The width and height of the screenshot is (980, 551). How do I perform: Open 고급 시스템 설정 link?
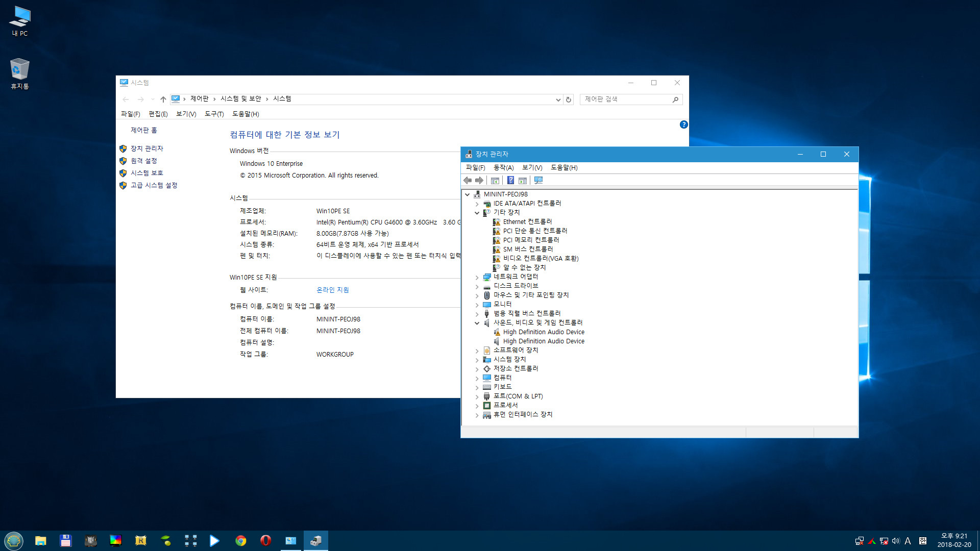(x=154, y=185)
